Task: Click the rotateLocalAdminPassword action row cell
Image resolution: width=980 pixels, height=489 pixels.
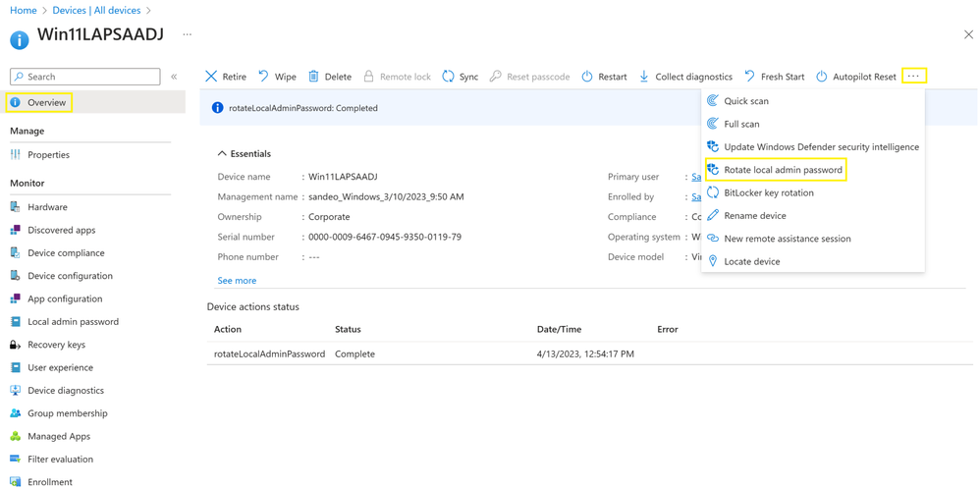Action: click(x=269, y=353)
